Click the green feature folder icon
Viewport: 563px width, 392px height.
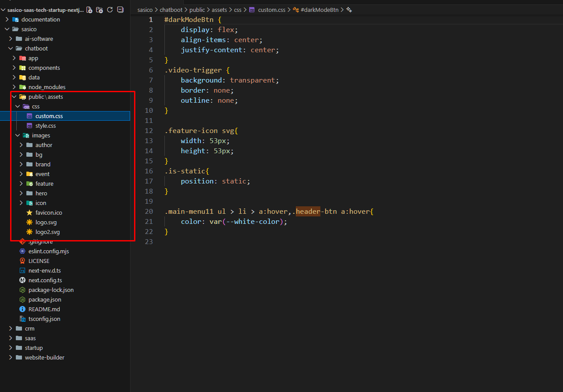(30, 183)
